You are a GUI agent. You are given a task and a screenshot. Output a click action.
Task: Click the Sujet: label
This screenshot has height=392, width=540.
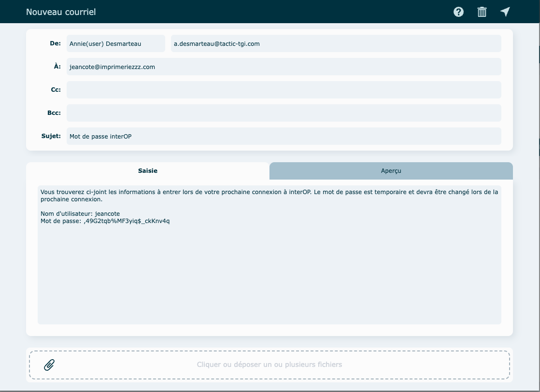coord(51,136)
